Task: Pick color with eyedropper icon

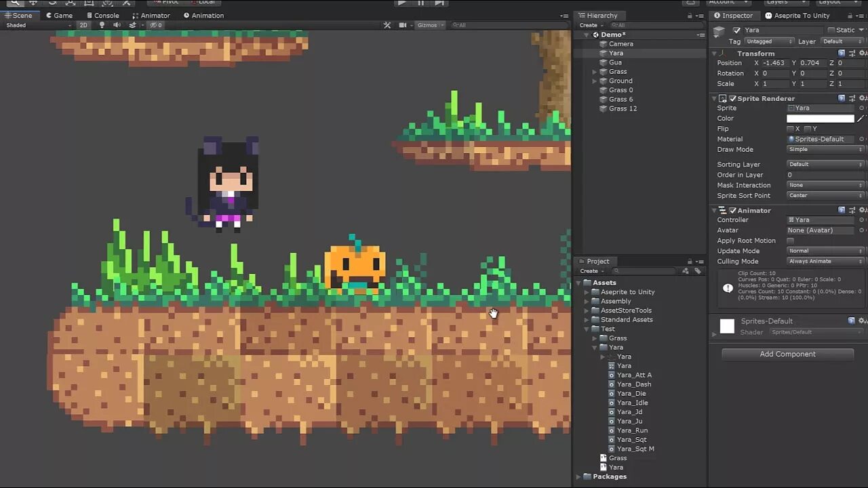Action: click(861, 119)
